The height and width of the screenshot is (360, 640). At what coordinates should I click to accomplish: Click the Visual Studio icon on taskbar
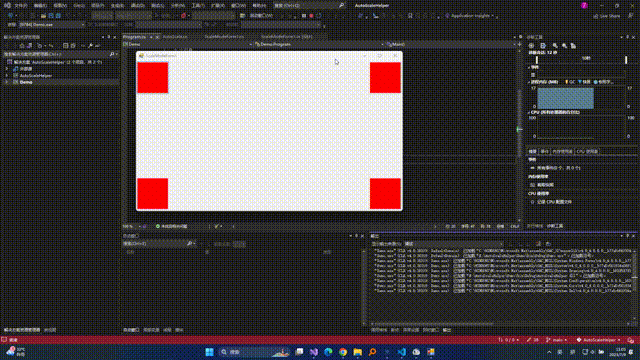[x=313, y=352]
